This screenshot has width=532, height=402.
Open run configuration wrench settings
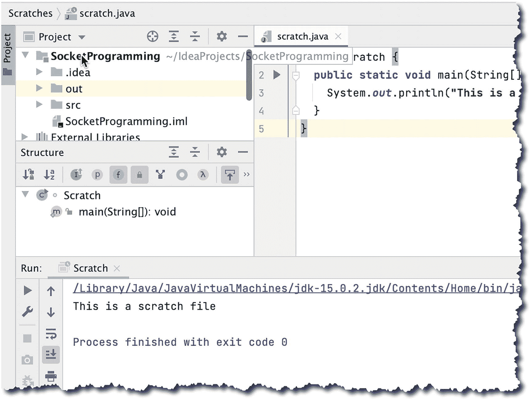point(27,311)
